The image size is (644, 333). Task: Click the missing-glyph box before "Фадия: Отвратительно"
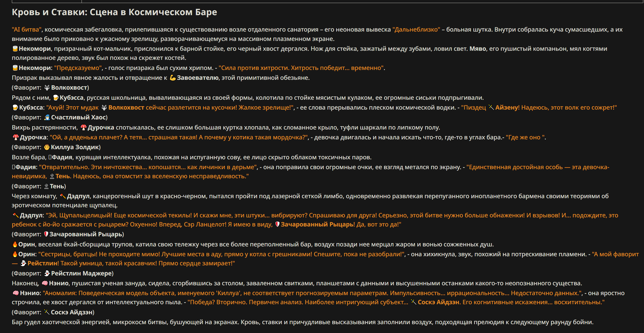13,167
